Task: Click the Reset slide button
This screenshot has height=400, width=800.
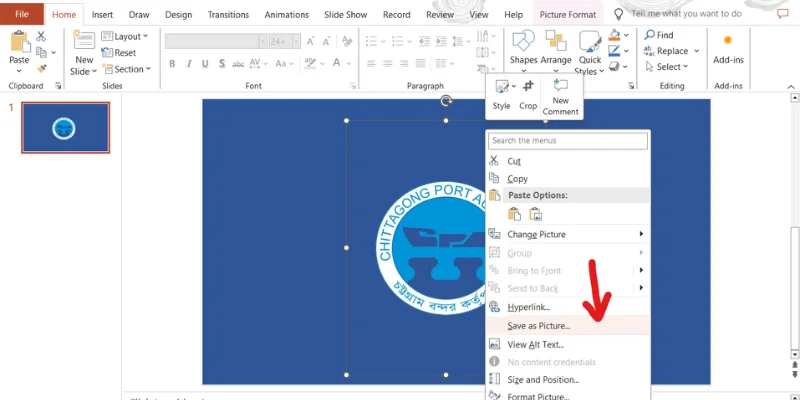Action: 119,53
